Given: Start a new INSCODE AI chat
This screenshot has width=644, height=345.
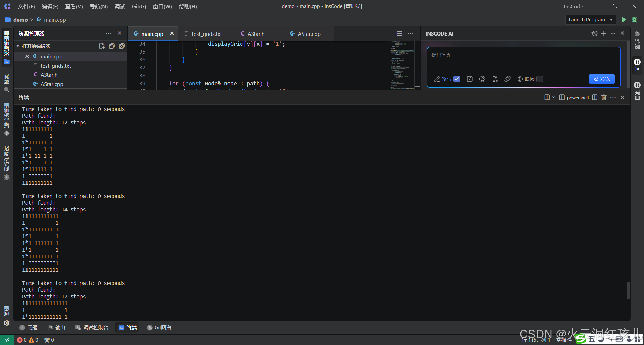Looking at the screenshot, I should pyautogui.click(x=604, y=33).
